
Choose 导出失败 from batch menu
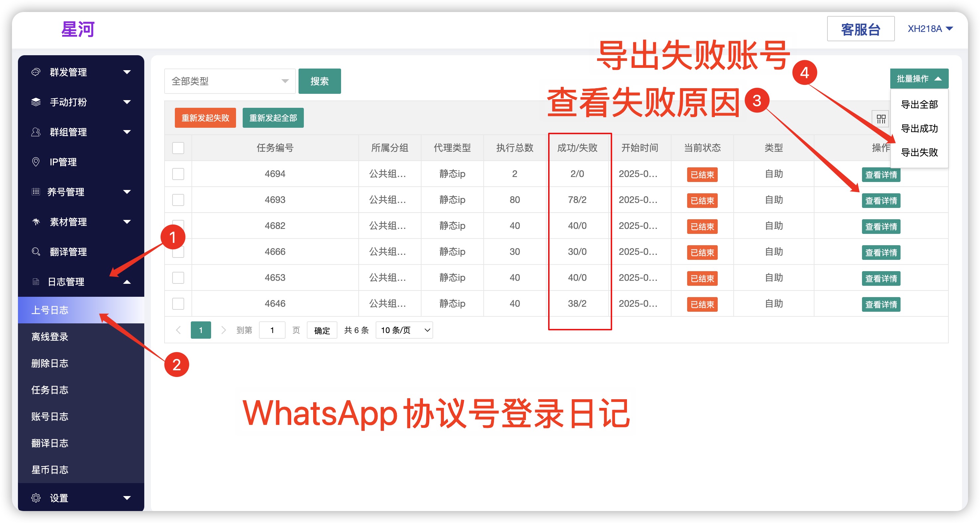coord(919,153)
